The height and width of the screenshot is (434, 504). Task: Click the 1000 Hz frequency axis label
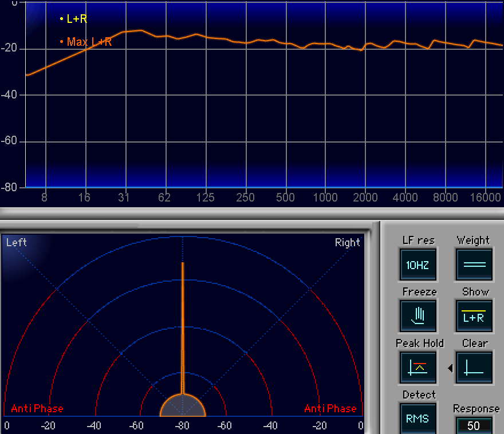coord(325,198)
